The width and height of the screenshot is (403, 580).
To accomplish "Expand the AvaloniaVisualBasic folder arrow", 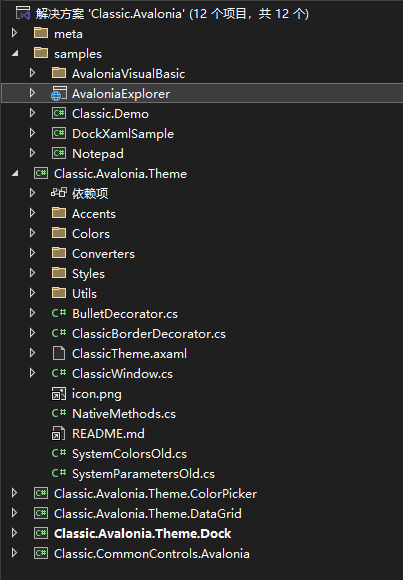I will click(33, 73).
